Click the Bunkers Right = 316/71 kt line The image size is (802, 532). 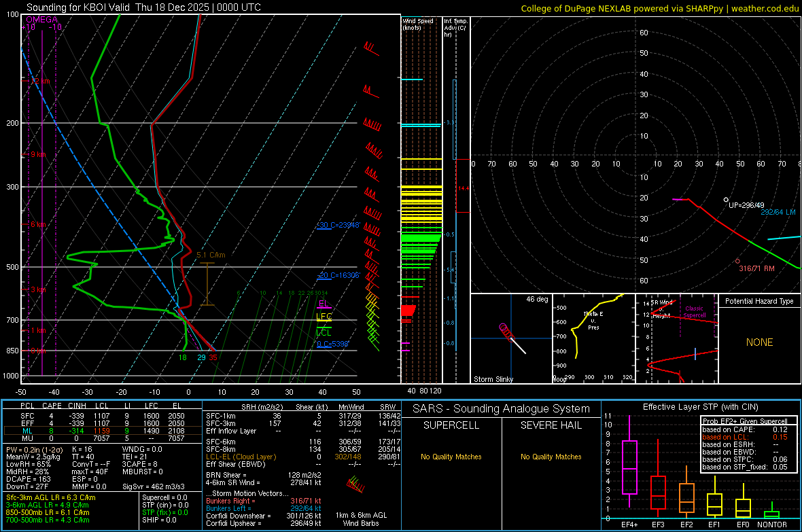tap(264, 501)
